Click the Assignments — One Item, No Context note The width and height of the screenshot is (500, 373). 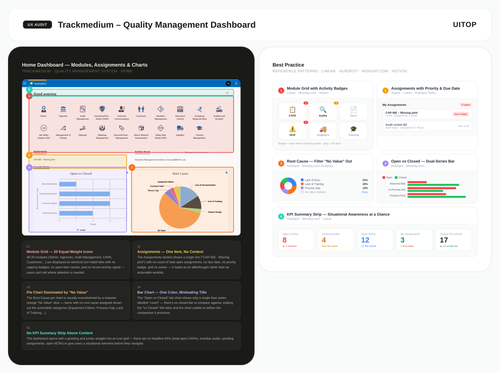187,260
